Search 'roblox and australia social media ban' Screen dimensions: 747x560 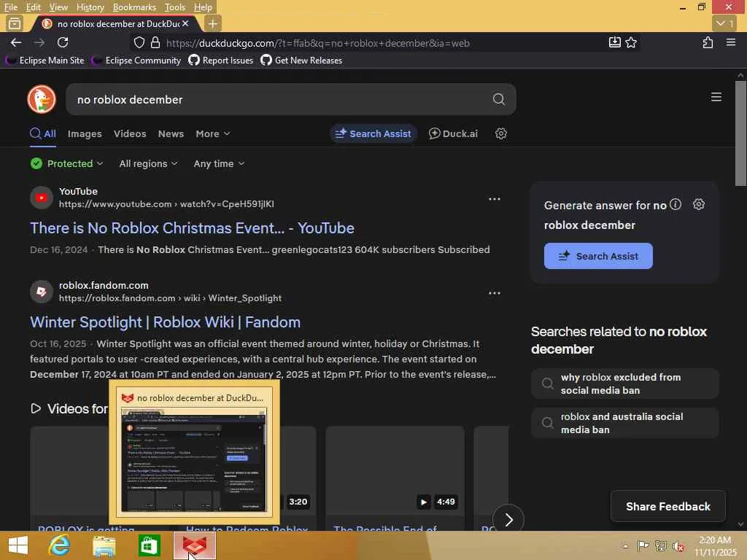click(624, 423)
